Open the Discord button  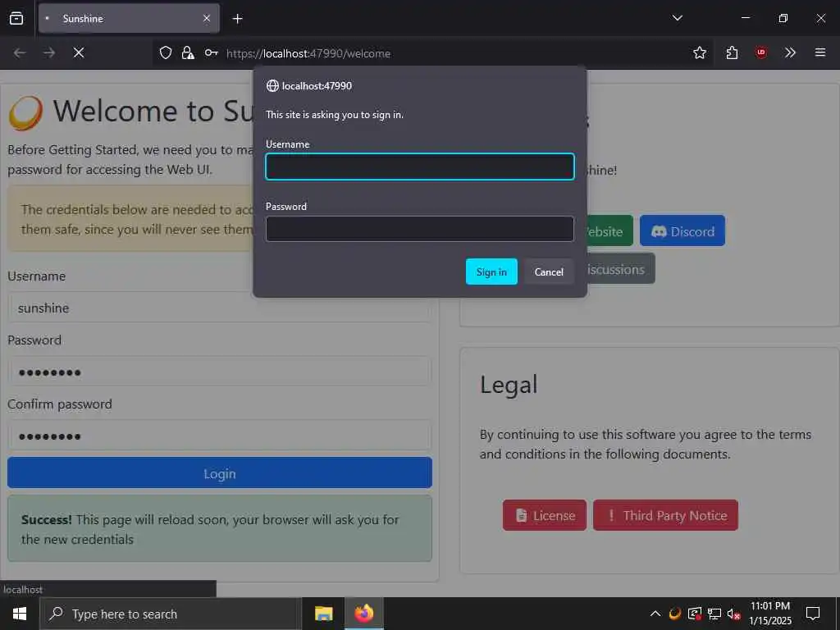coord(682,231)
